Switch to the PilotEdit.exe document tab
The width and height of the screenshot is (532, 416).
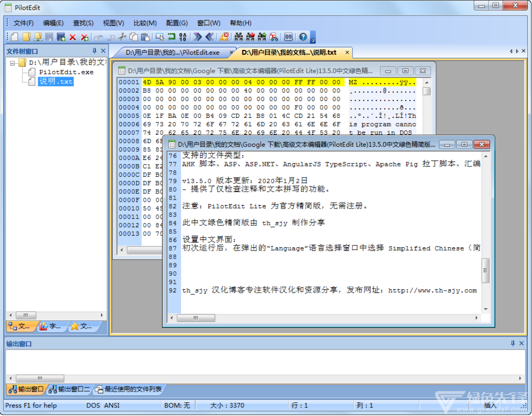click(x=172, y=52)
